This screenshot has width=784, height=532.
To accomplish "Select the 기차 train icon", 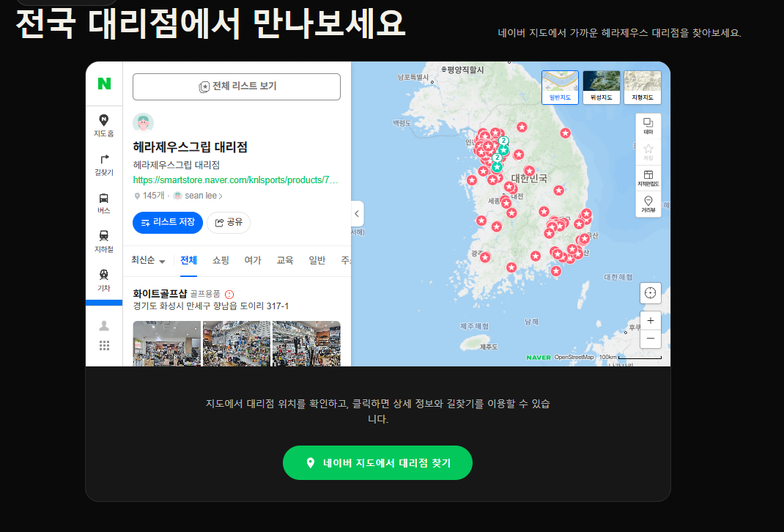I will pyautogui.click(x=103, y=281).
